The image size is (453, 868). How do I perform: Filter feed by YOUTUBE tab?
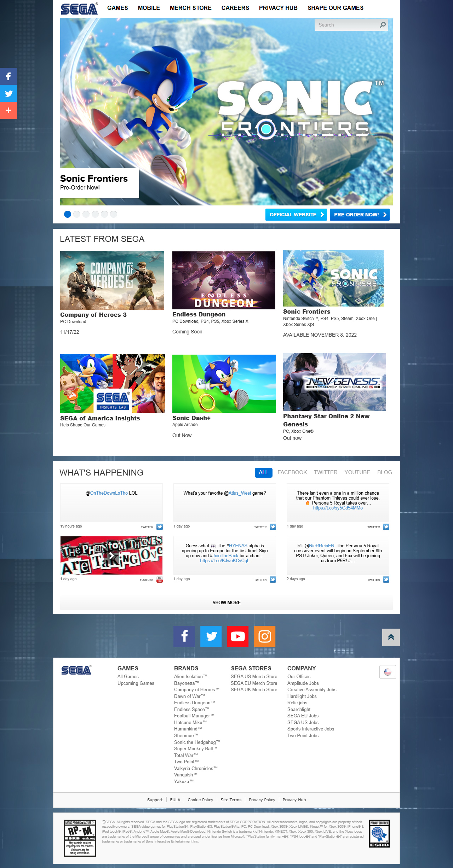(357, 472)
